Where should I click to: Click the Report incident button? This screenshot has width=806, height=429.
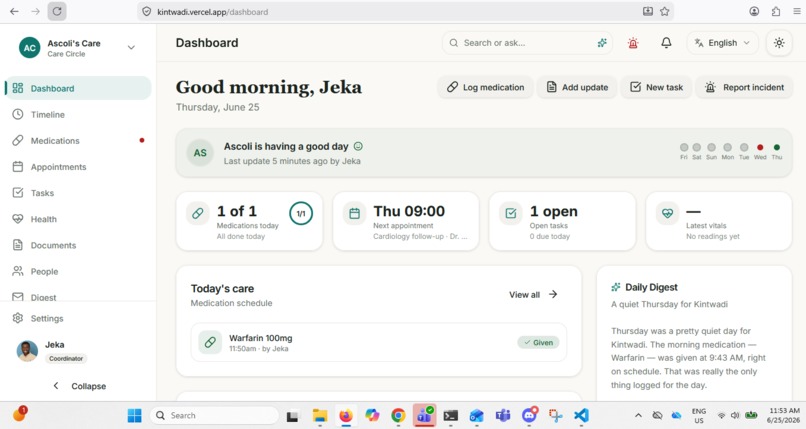[x=744, y=87]
